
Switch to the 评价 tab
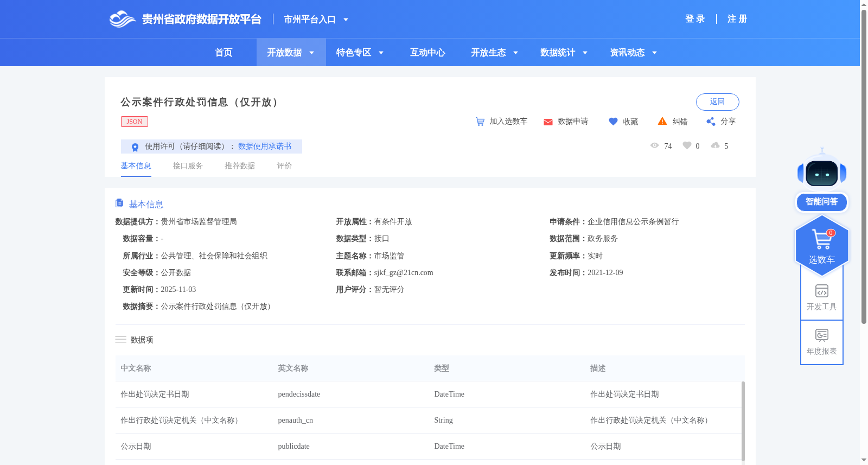[284, 166]
